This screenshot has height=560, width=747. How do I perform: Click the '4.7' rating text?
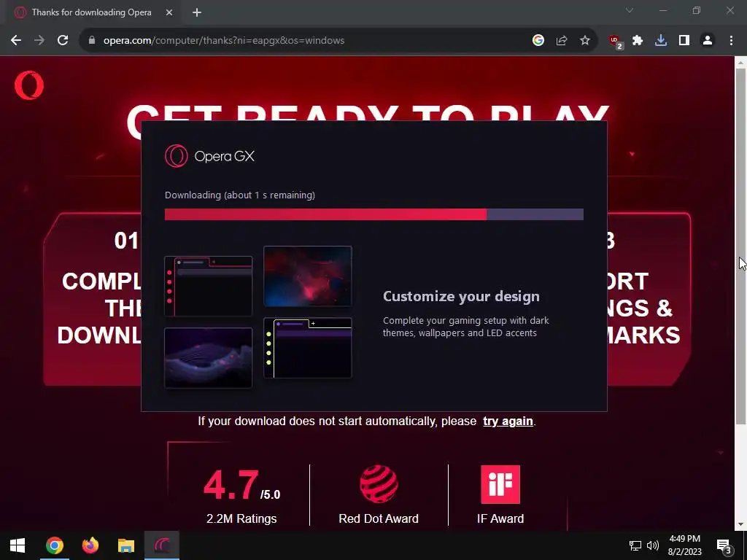[x=231, y=485]
